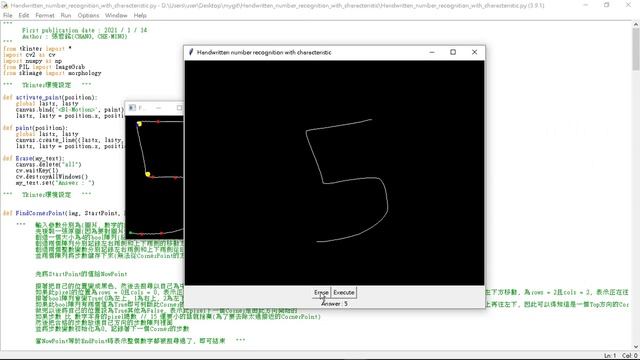Click the black drawing canvas with the 5
Viewport: 640px width, 360px height.
coord(334,173)
